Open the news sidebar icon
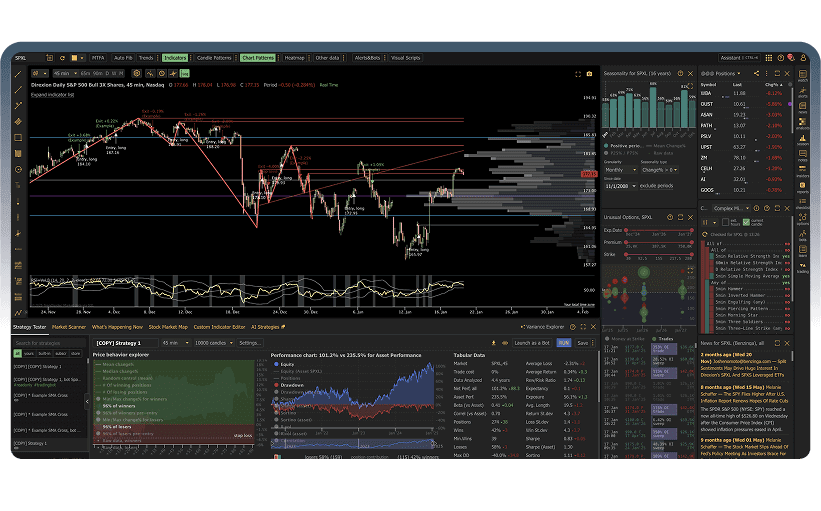 [x=803, y=108]
